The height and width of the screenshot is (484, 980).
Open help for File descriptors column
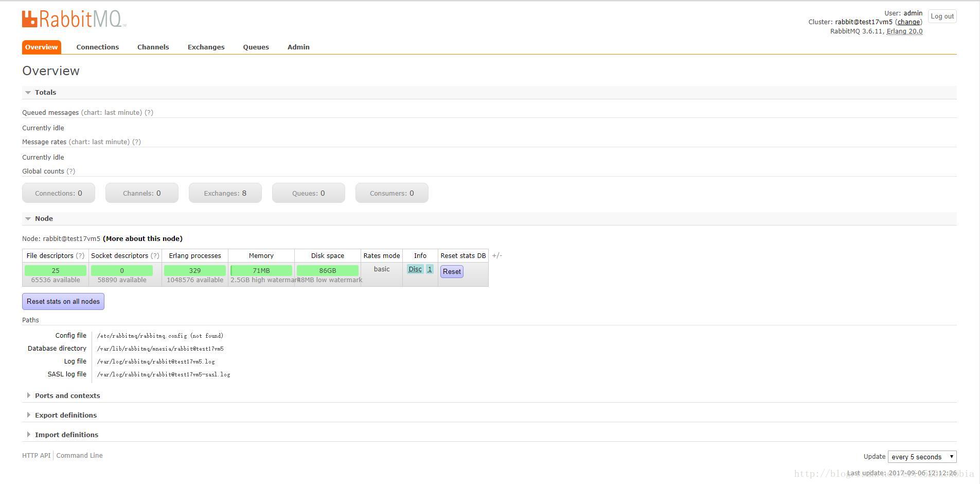click(x=80, y=256)
